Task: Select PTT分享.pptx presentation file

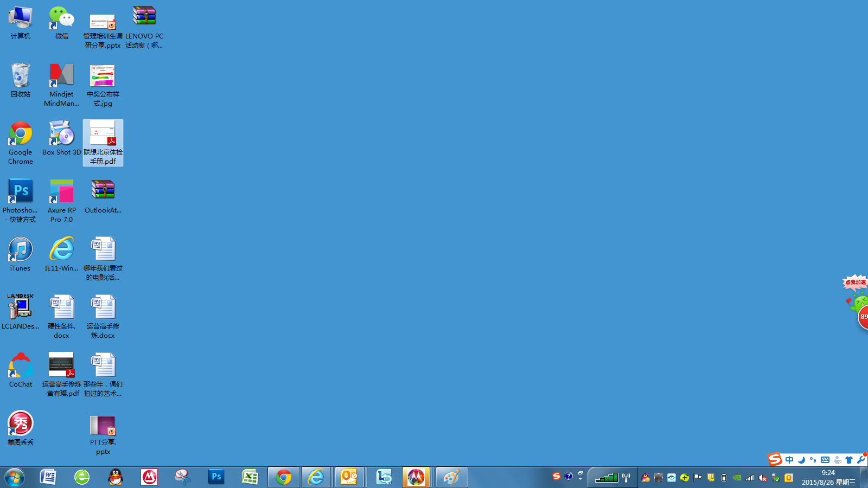Action: tap(103, 436)
